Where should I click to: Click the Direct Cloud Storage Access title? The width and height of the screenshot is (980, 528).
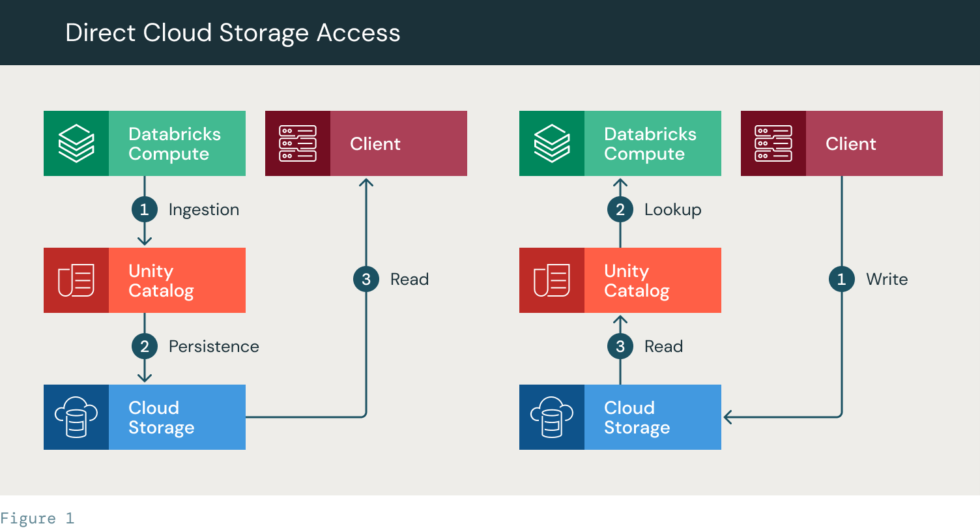pos(233,33)
